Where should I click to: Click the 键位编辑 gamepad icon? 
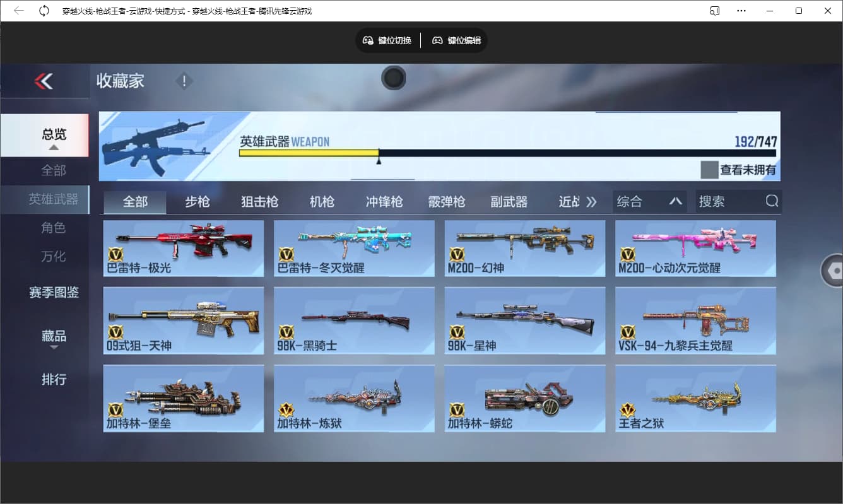click(437, 40)
